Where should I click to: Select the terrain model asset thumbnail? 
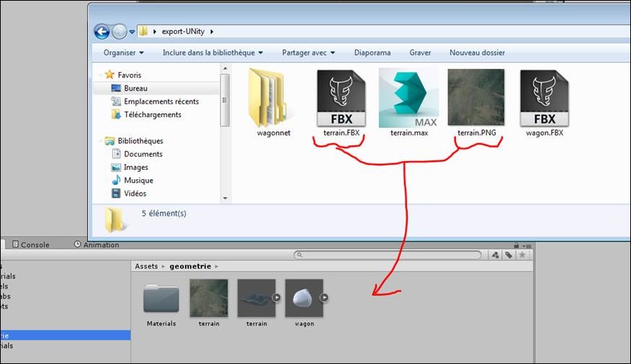pos(256,298)
